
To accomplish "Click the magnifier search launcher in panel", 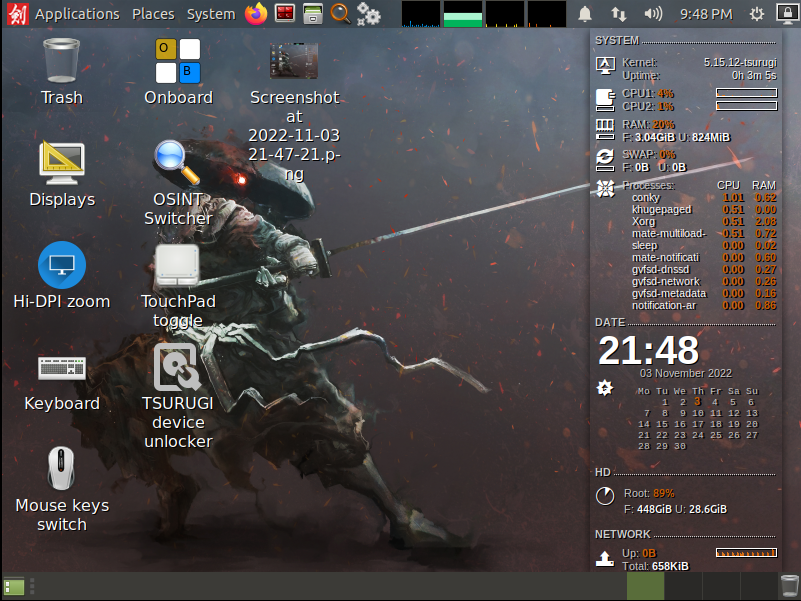I will (340, 14).
